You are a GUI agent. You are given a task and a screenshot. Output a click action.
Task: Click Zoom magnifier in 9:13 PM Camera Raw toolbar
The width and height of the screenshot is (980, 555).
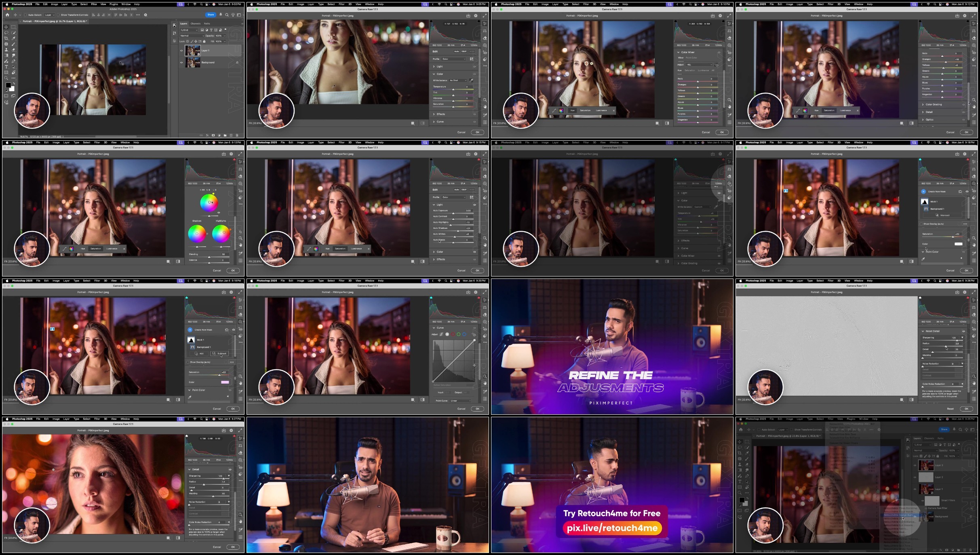240,238
